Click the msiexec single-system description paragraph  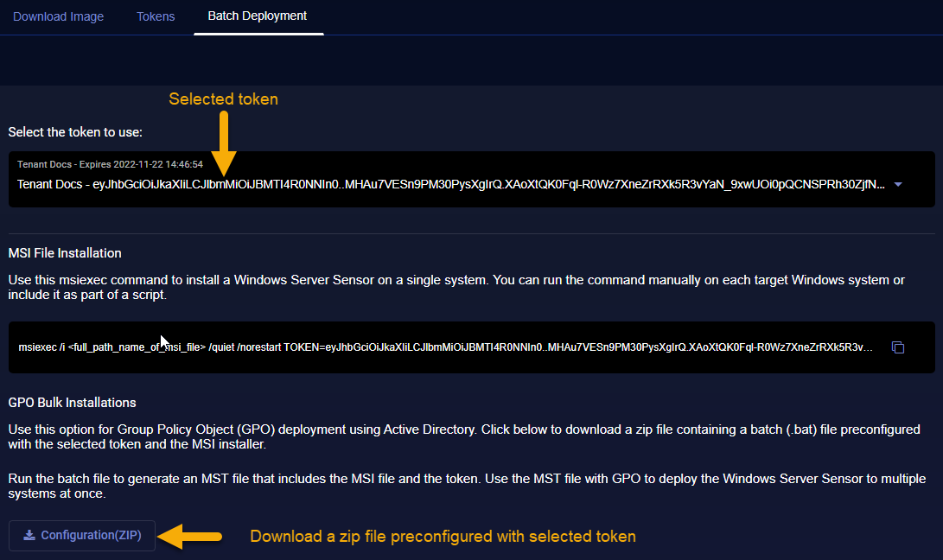[456, 287]
